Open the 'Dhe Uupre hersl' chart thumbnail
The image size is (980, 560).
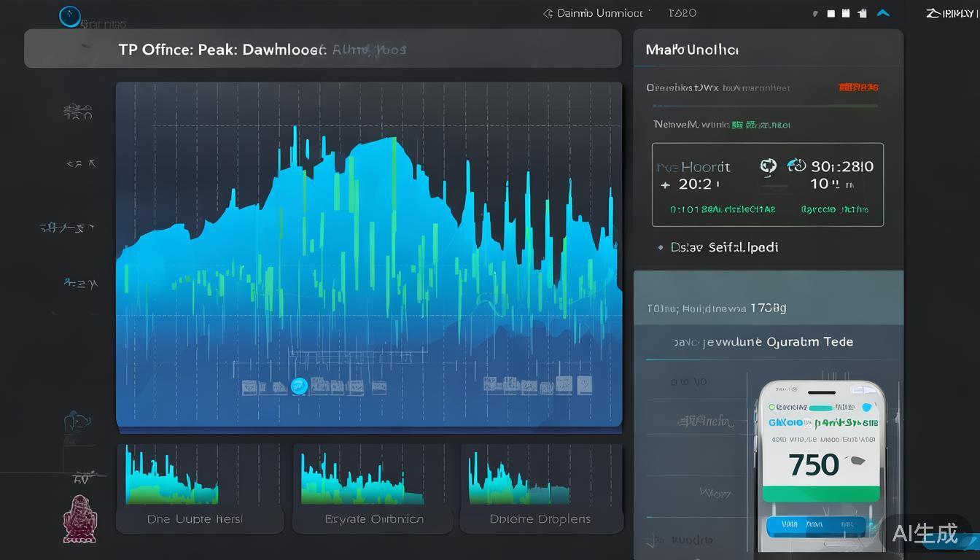[x=199, y=487]
